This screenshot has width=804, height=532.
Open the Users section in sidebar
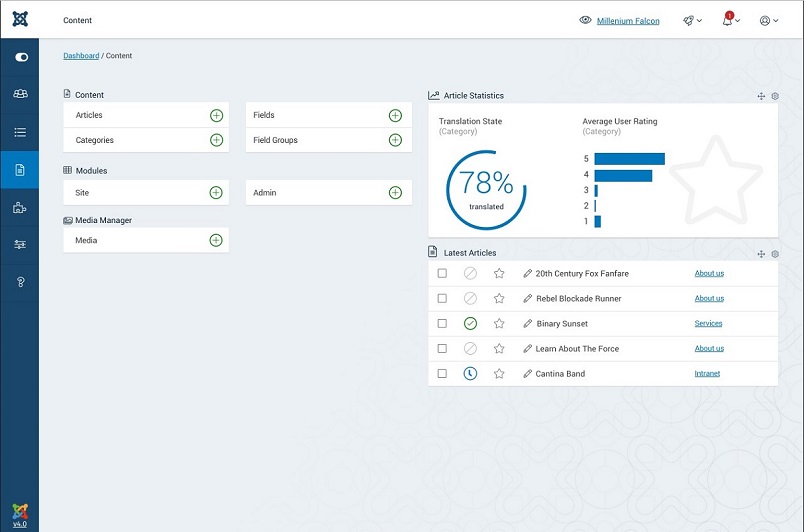20,94
